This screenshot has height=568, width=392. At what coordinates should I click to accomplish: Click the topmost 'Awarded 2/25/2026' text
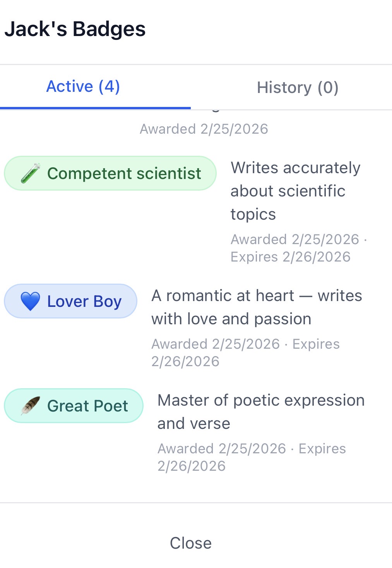click(x=204, y=129)
